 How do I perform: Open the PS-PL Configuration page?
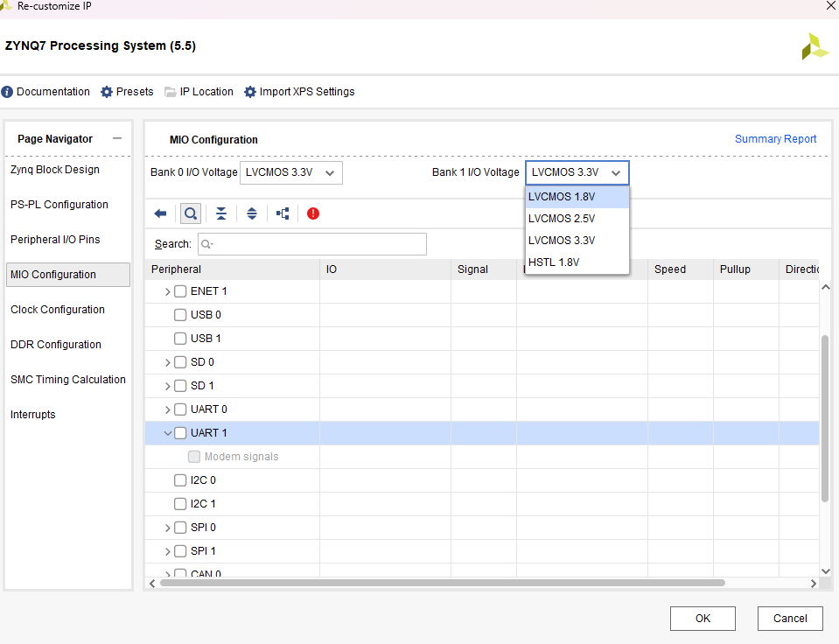click(x=59, y=205)
